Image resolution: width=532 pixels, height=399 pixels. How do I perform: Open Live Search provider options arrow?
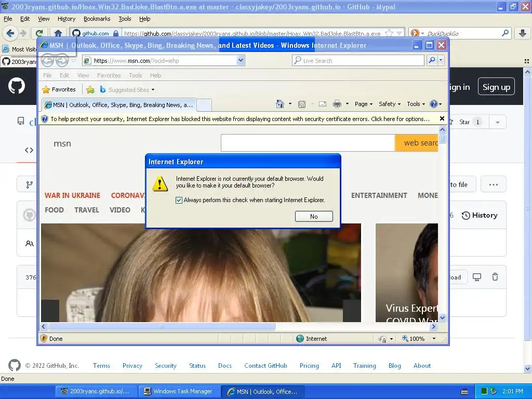point(441,61)
